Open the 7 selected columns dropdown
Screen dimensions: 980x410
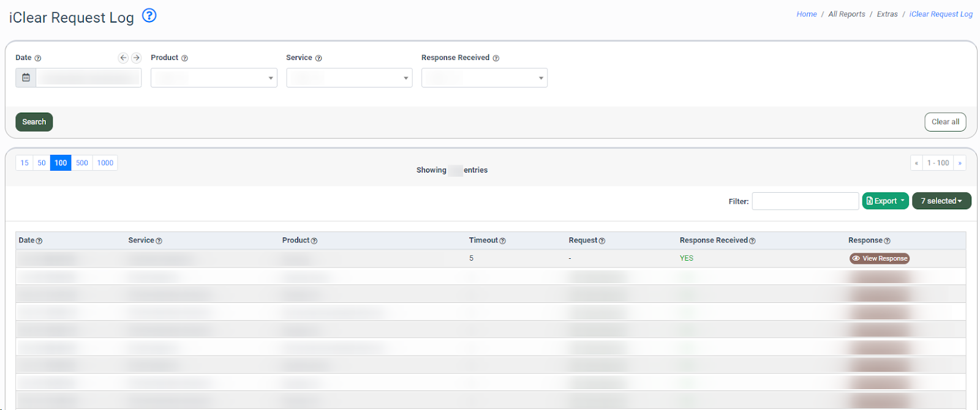pyautogui.click(x=941, y=201)
